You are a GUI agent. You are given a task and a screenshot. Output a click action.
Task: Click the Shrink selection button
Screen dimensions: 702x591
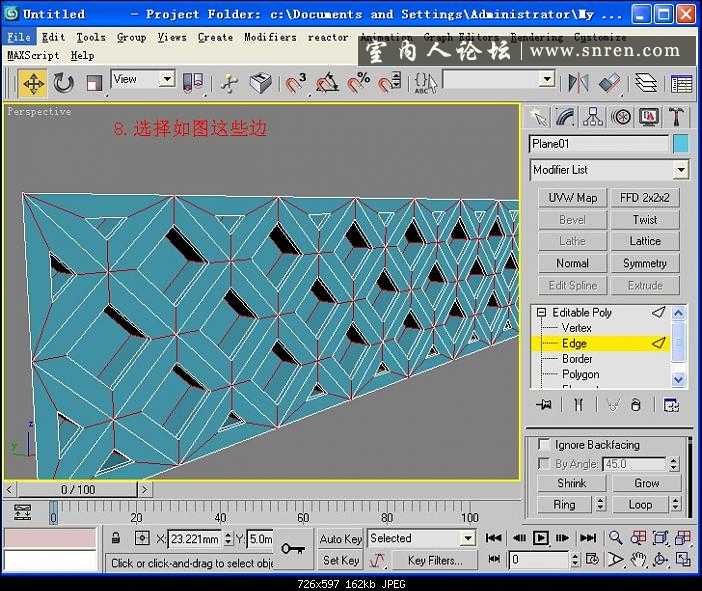(572, 483)
